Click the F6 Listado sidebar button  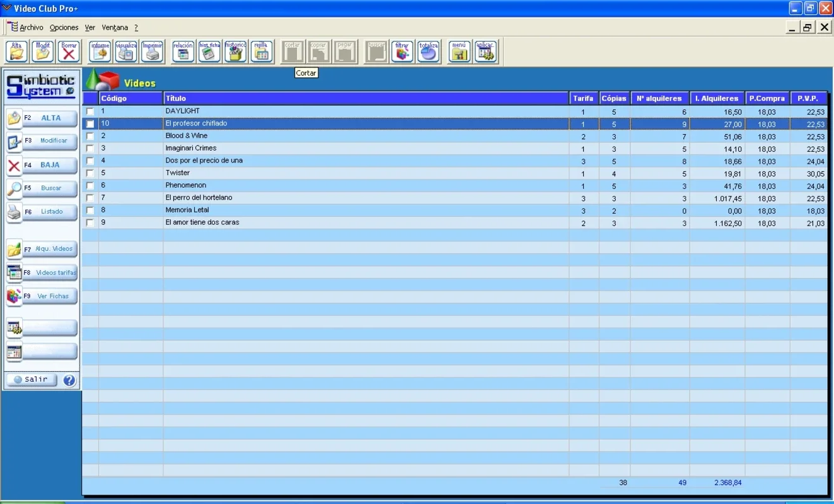click(42, 212)
